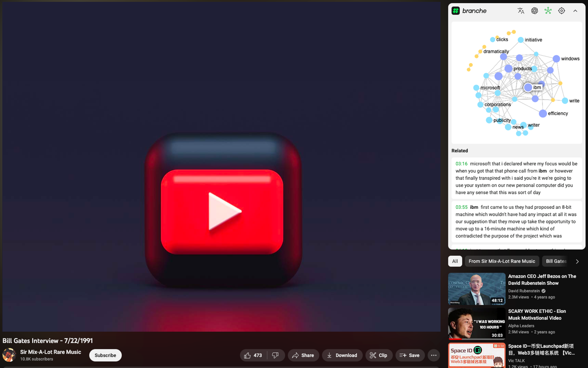Screen dimensions: 588x368
Task: Click the branche logo icon
Action: (x=456, y=11)
